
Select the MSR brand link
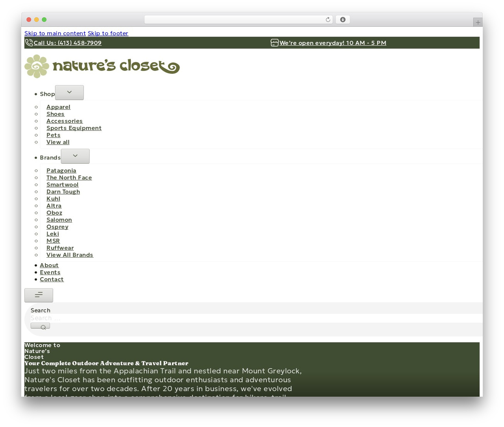(x=53, y=241)
